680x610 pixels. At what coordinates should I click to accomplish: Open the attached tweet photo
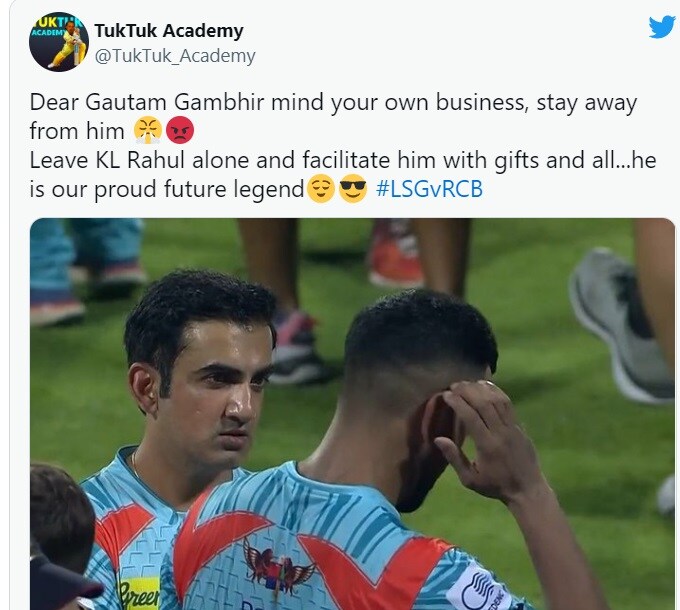353,414
